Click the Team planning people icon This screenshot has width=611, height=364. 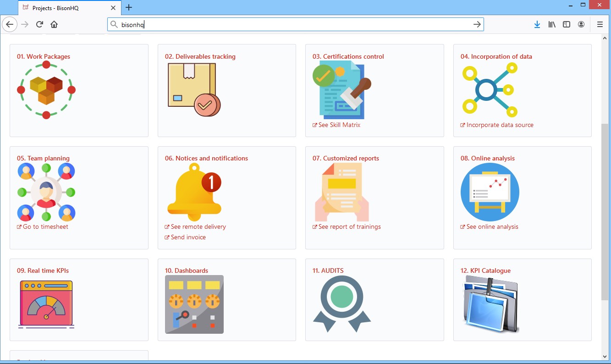46,192
